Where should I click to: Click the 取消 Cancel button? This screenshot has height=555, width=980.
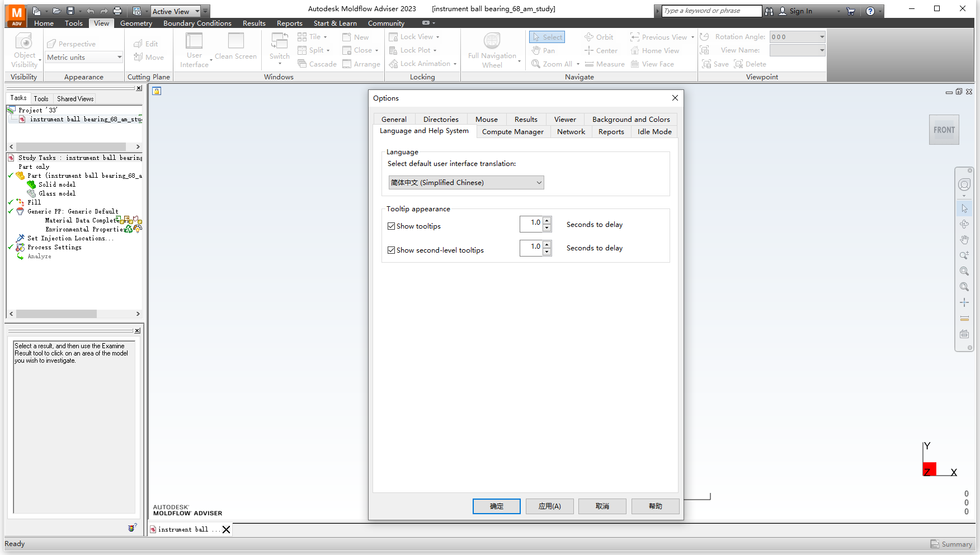602,506
